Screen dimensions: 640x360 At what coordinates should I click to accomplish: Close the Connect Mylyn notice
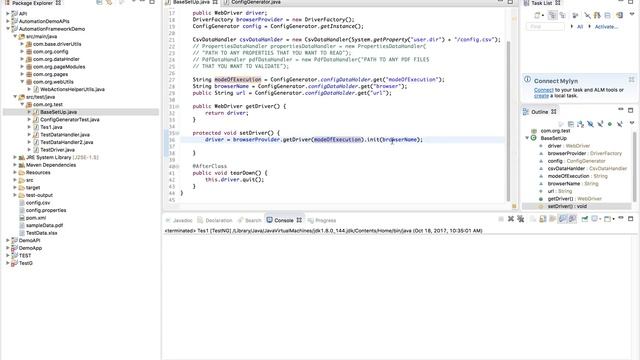tap(631, 80)
